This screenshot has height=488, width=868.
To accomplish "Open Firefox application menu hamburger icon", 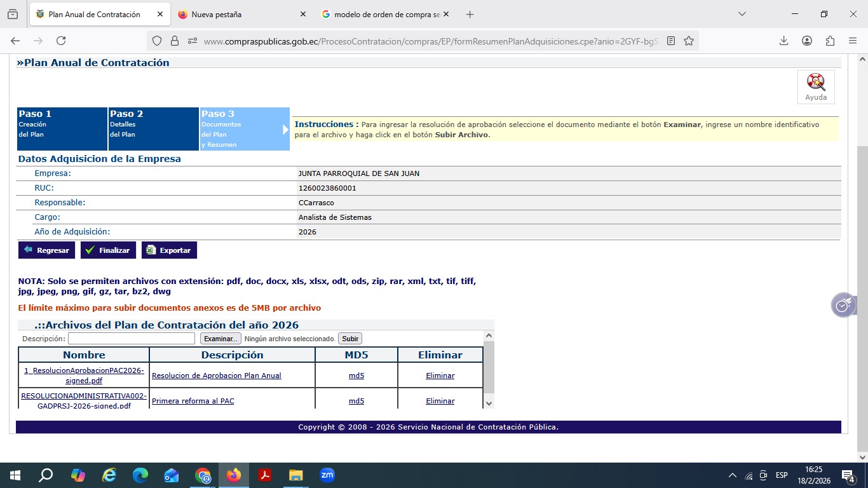I will coord(853,41).
